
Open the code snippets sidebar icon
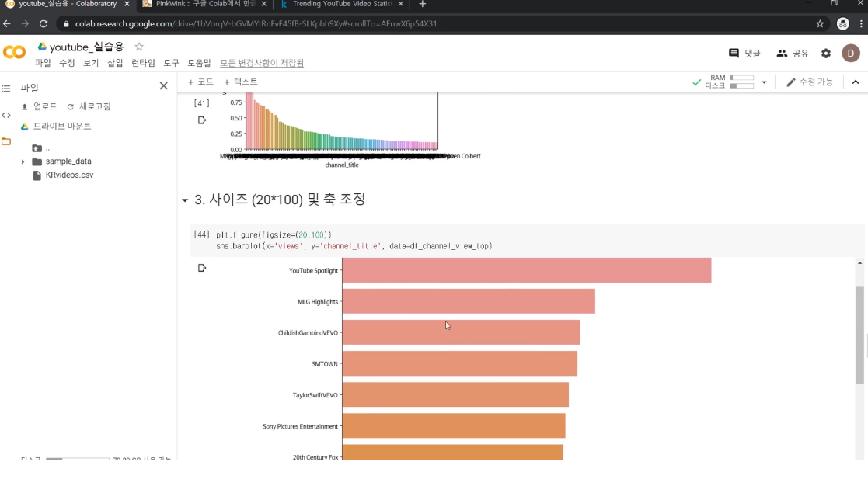(x=6, y=115)
